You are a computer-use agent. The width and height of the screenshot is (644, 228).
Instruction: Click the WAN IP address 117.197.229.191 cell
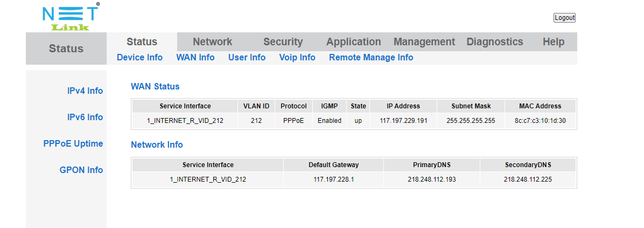pyautogui.click(x=403, y=121)
